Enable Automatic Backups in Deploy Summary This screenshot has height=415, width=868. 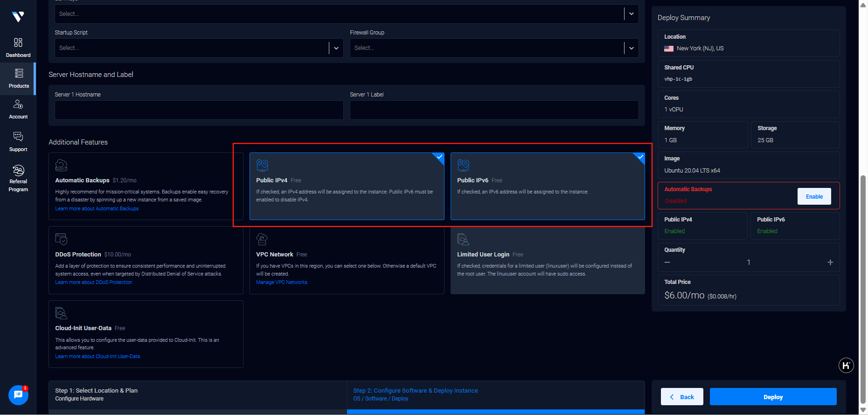(x=814, y=196)
